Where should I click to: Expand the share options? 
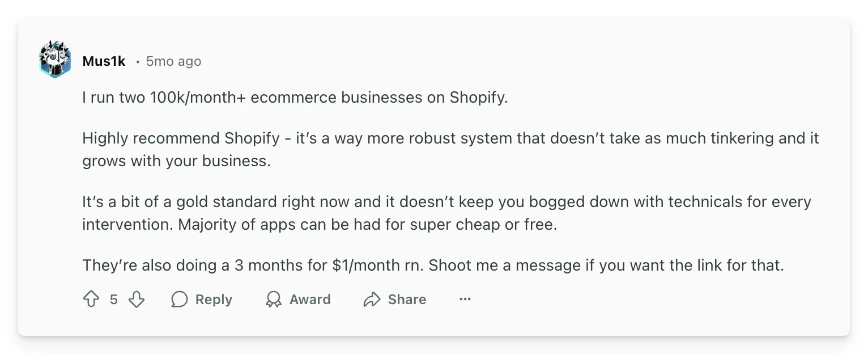[395, 299]
